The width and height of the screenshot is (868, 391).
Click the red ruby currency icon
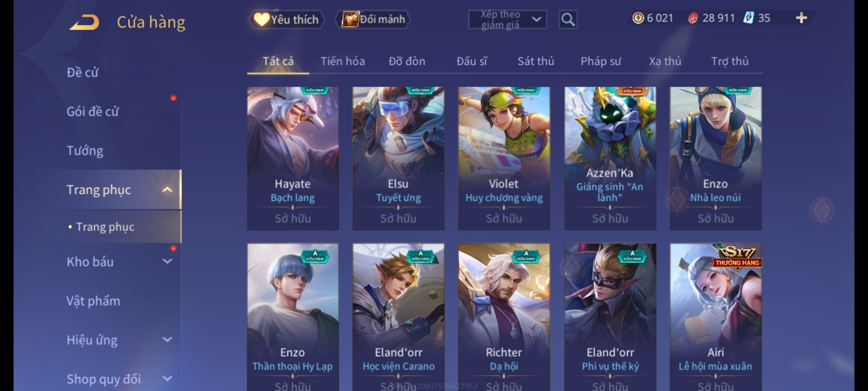click(693, 18)
